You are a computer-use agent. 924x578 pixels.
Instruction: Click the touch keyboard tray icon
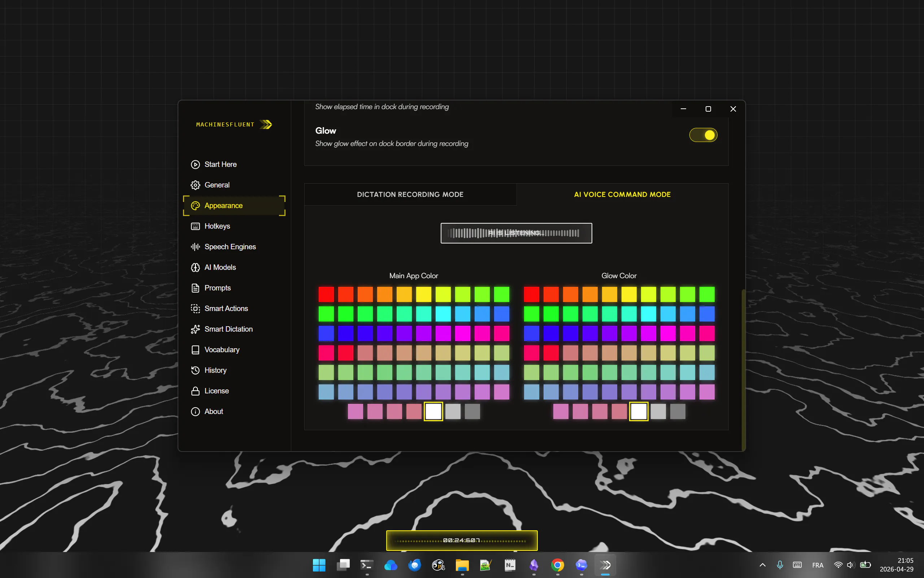tap(797, 565)
